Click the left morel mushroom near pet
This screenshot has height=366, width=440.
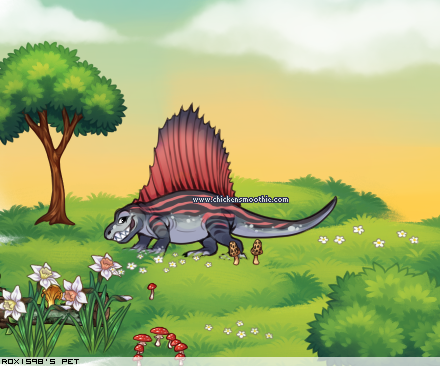click(235, 253)
